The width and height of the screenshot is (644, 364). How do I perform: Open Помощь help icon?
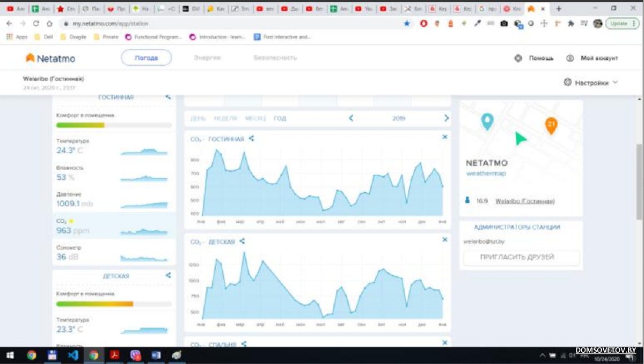(518, 58)
